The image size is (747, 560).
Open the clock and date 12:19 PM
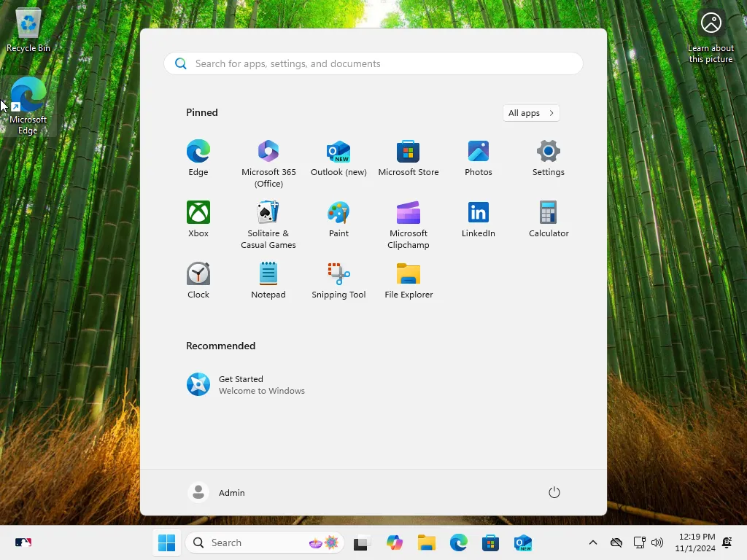(x=695, y=542)
